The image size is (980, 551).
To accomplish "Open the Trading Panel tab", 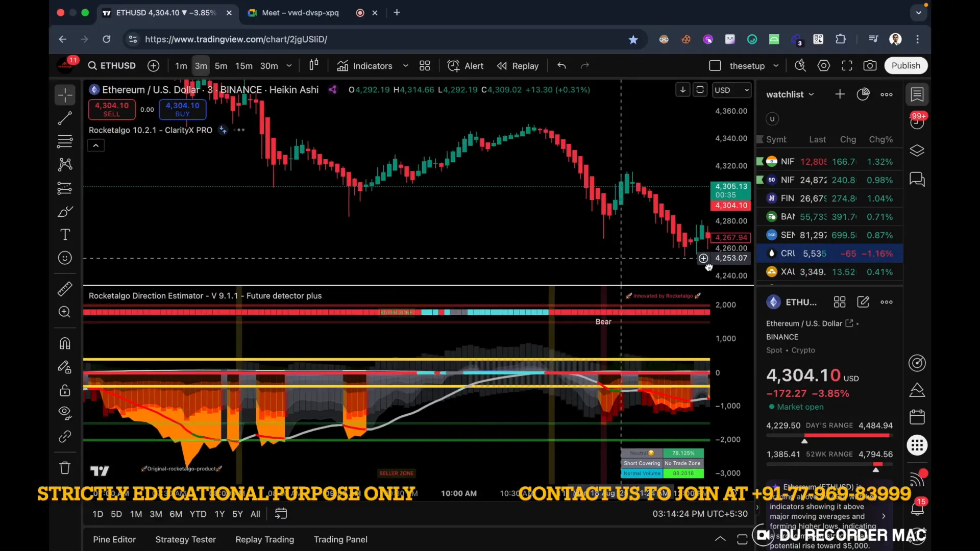I will tap(340, 539).
